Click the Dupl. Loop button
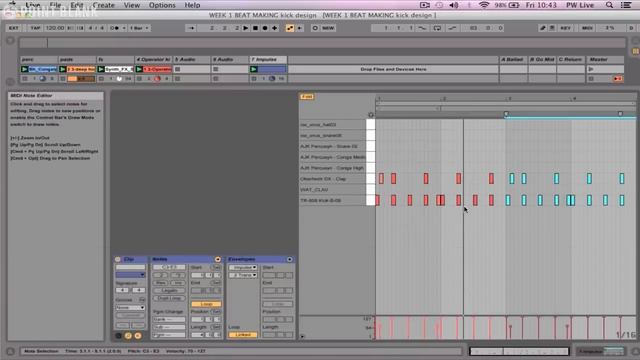 click(169, 298)
